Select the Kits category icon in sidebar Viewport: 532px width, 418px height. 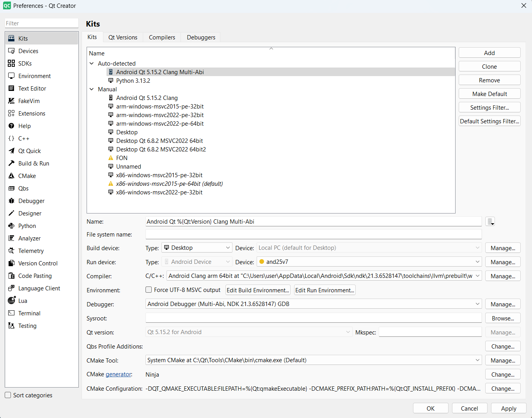tap(11, 38)
